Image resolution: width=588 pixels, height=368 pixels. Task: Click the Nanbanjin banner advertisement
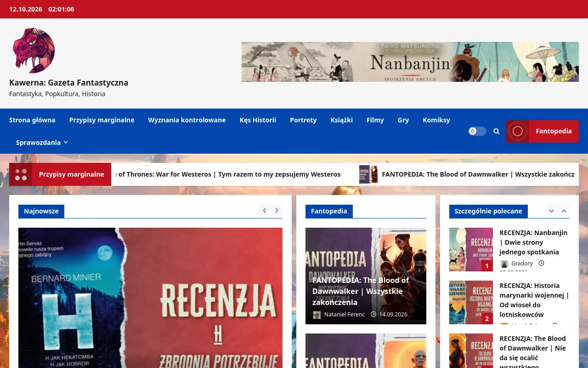pyautogui.click(x=410, y=62)
